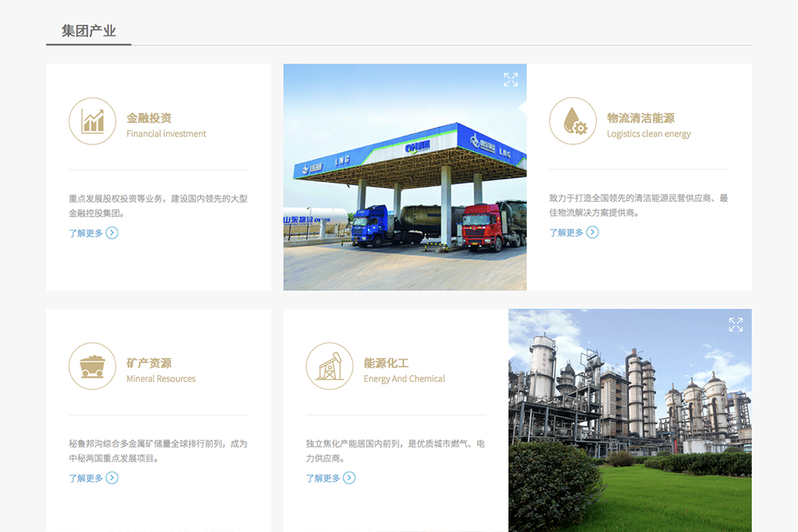Click the bar chart icon above 金融投资
798x532 pixels.
93,122
